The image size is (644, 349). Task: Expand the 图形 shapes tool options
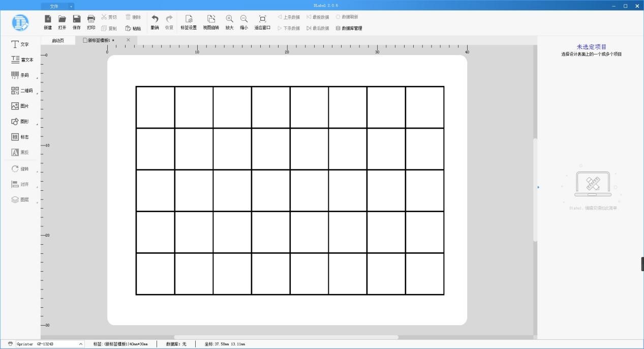[x=37, y=124]
